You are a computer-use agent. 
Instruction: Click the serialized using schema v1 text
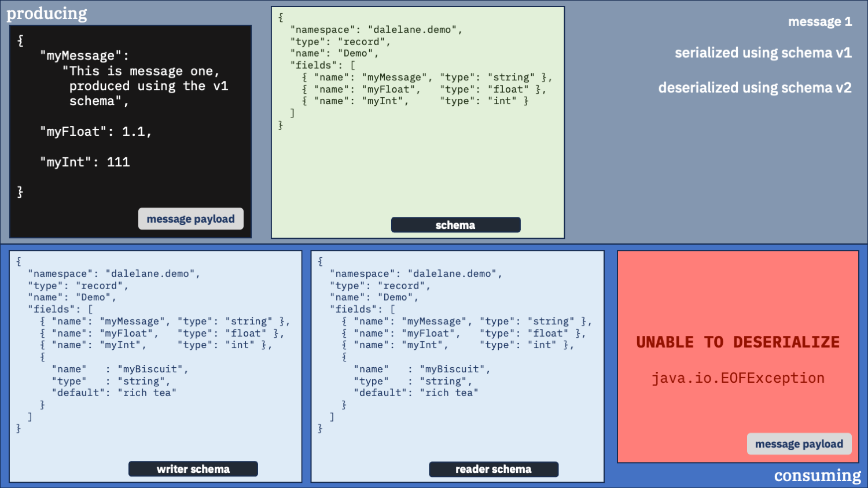[763, 53]
